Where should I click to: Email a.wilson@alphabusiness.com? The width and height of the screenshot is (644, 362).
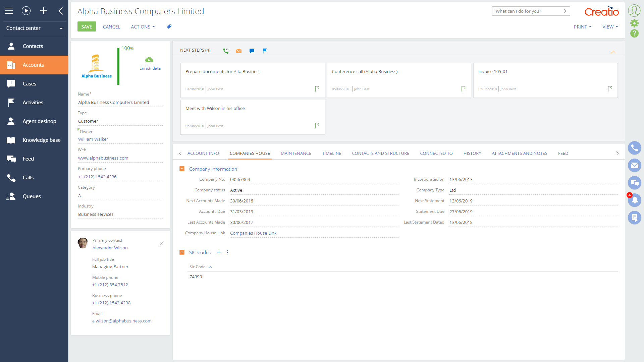122,321
